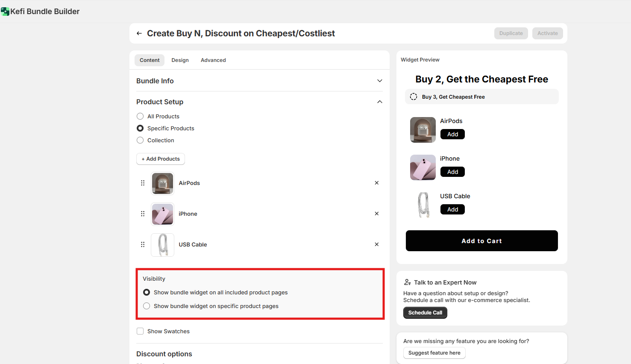Click the drag handle next to AirPods

coord(143,183)
